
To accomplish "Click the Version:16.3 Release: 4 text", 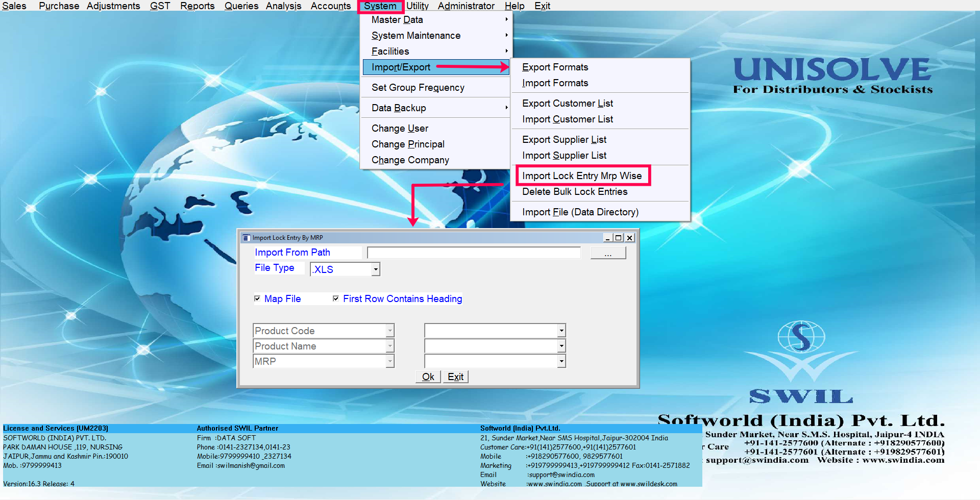I will click(39, 484).
